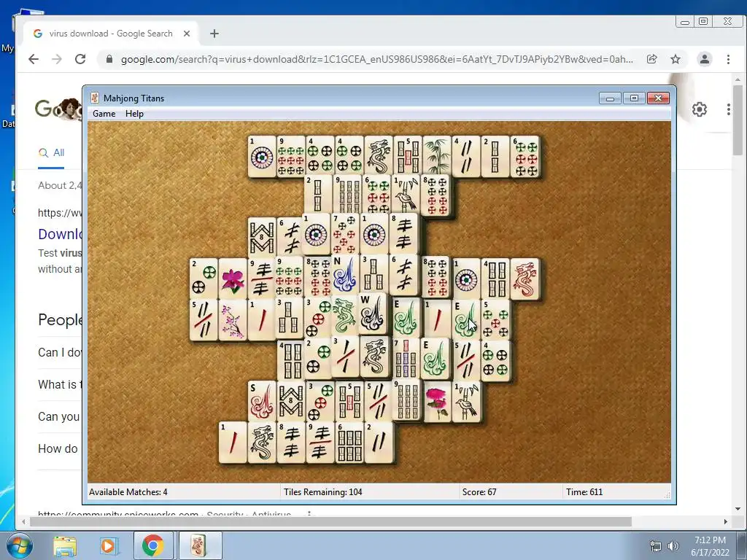
Task: Go back in Chrome
Action: (x=34, y=59)
